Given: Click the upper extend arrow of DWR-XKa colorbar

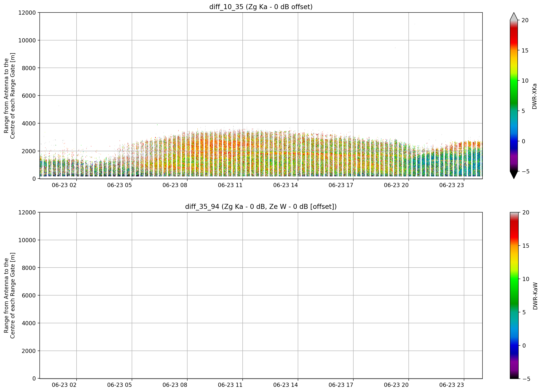Looking at the screenshot, I should click(514, 16).
